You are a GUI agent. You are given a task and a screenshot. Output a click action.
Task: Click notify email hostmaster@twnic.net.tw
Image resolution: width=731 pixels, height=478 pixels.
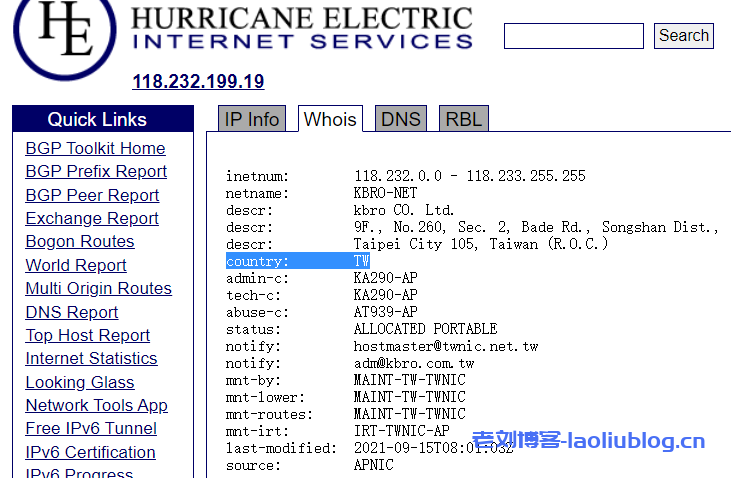[446, 346]
